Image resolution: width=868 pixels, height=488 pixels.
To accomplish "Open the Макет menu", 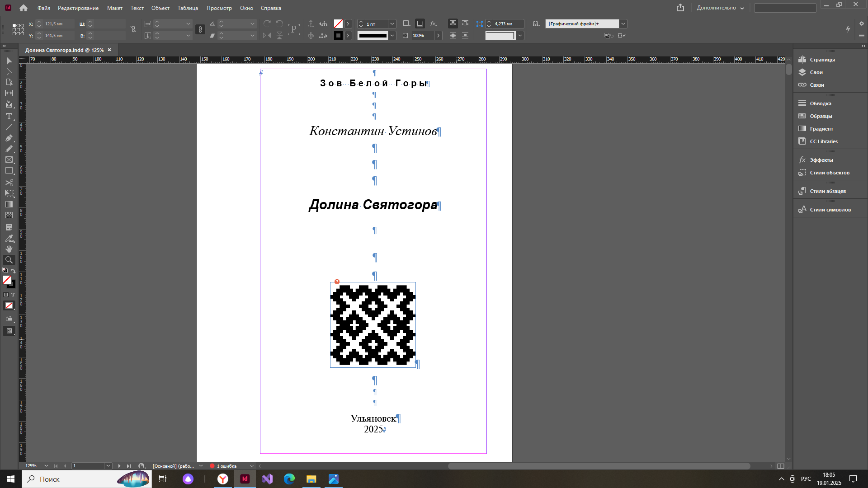I will click(114, 8).
